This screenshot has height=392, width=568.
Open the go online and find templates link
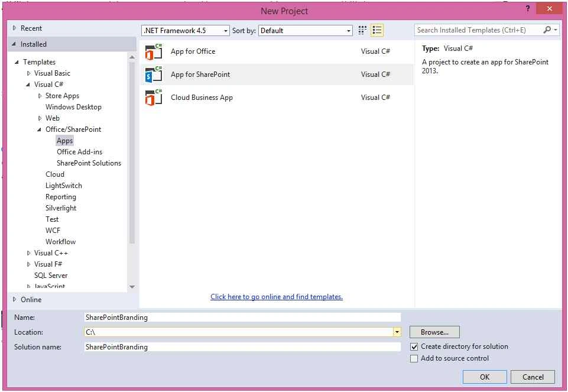(277, 297)
